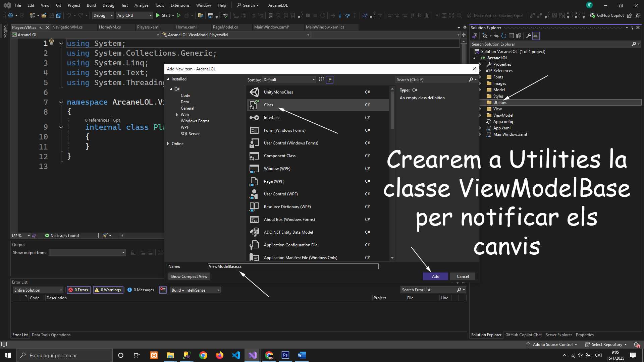This screenshot has width=644, height=362.
Task: Open the Extensions menu
Action: tap(180, 5)
